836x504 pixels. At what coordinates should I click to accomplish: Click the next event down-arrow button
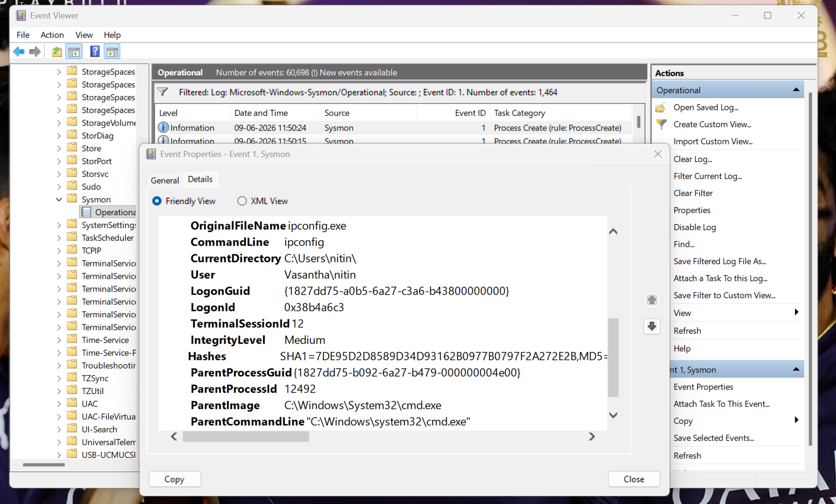(x=652, y=326)
